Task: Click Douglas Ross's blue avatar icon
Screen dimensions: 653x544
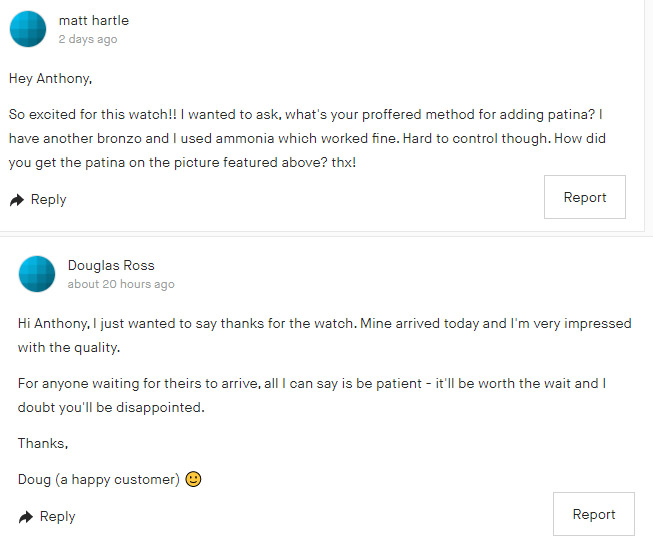Action: [37, 274]
